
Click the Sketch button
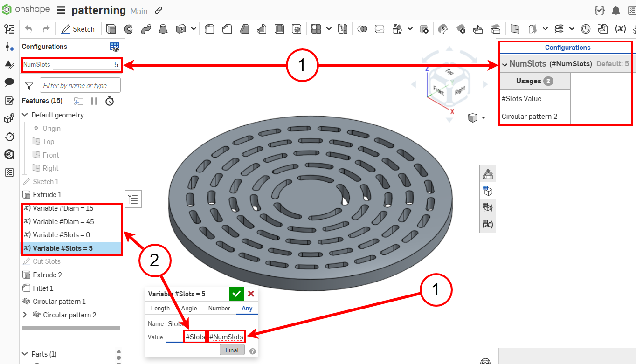78,29
